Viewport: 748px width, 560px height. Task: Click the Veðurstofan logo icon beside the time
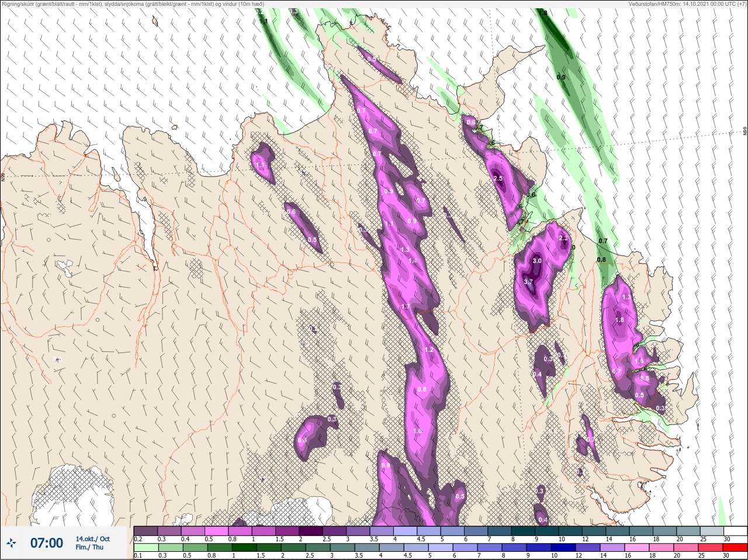[11, 543]
